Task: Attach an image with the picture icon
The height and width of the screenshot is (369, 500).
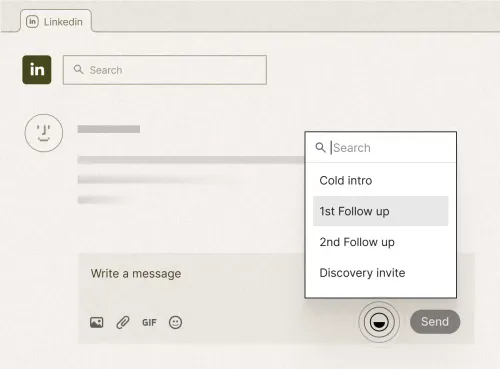Action: pos(96,322)
